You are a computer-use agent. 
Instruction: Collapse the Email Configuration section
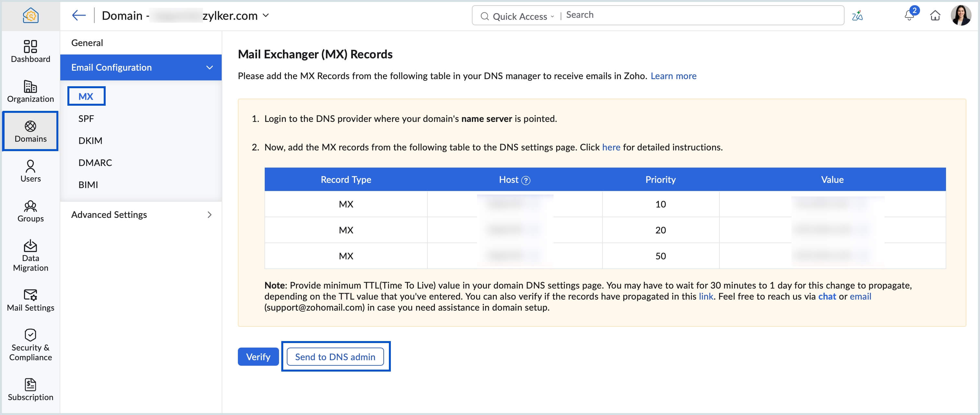tap(209, 67)
